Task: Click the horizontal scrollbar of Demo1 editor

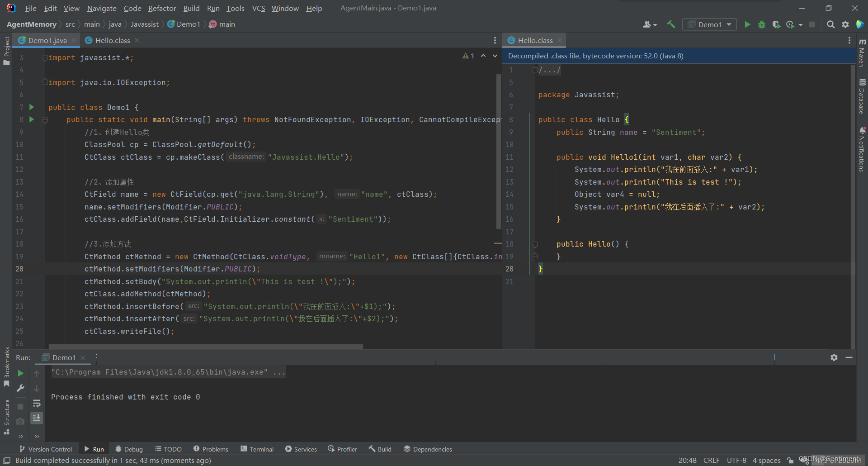Action: 206,347
